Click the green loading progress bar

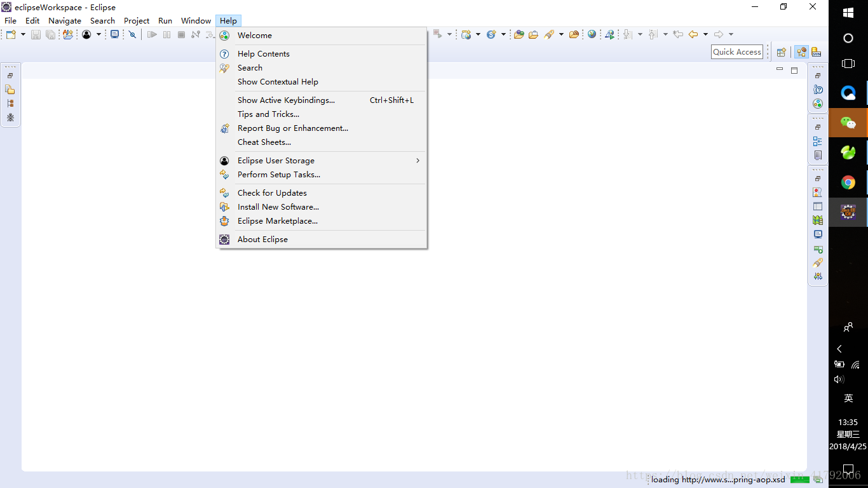(800, 479)
